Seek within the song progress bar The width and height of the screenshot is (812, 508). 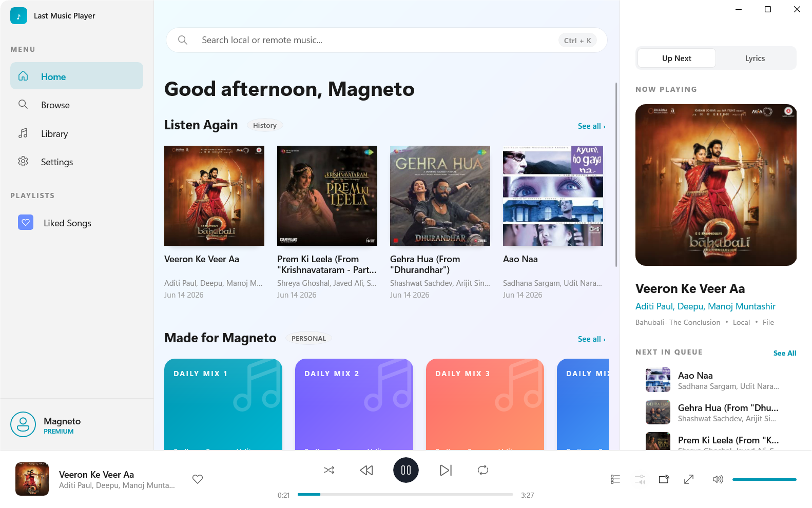click(x=405, y=495)
